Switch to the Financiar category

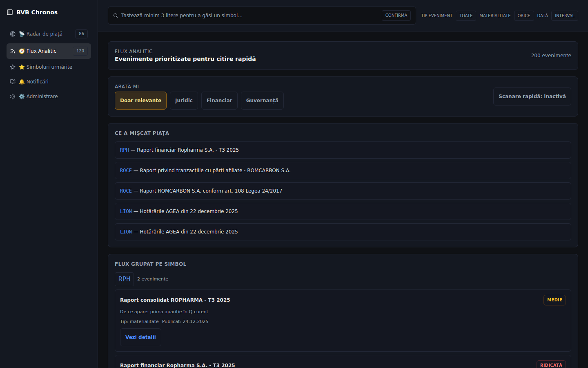[x=219, y=100]
